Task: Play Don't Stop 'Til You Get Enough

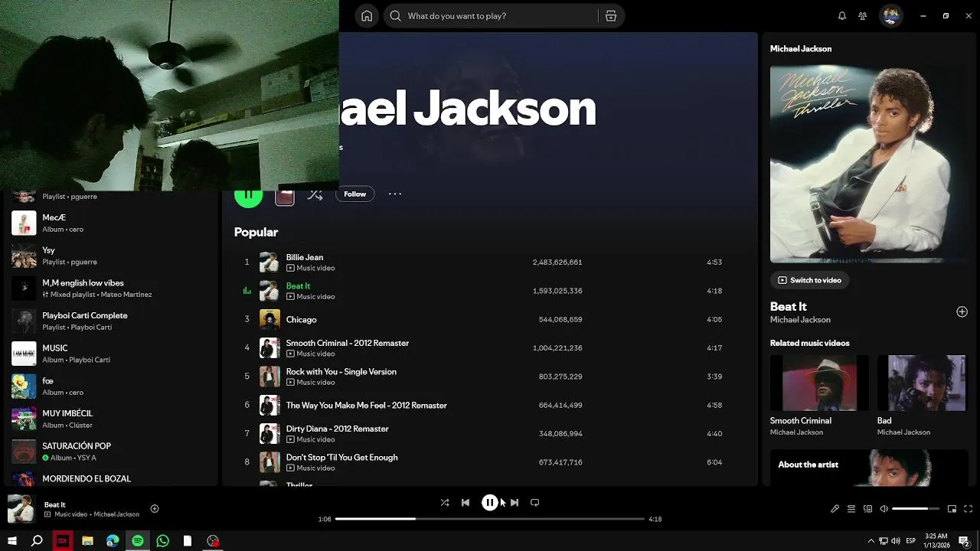Action: (490, 462)
